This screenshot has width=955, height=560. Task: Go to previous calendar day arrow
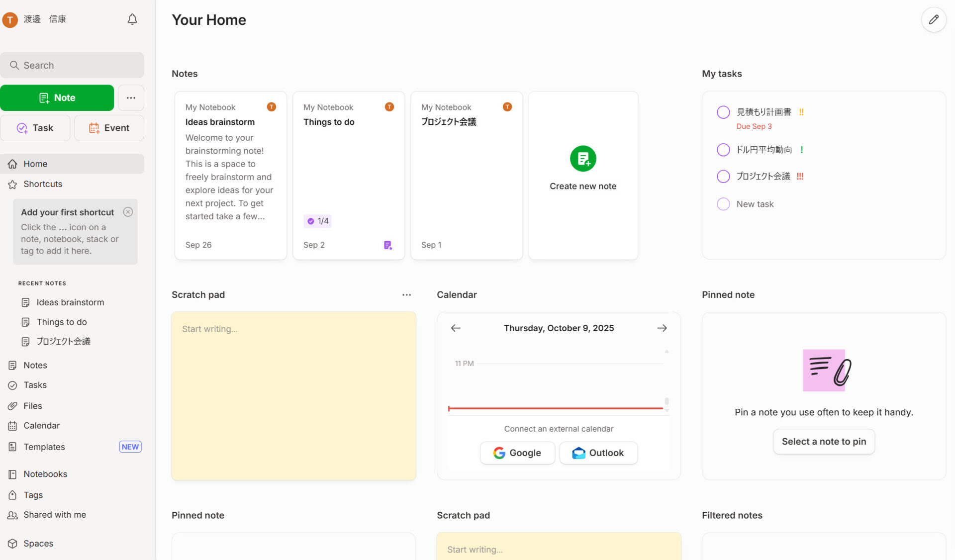pos(456,328)
